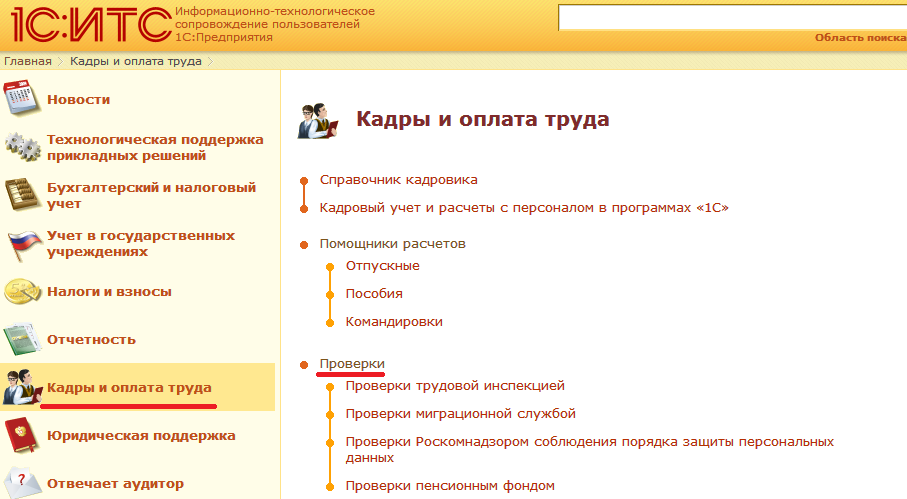907x499 pixels.
Task: Click the 1С:ИТС logo
Action: pyautogui.click(x=91, y=25)
